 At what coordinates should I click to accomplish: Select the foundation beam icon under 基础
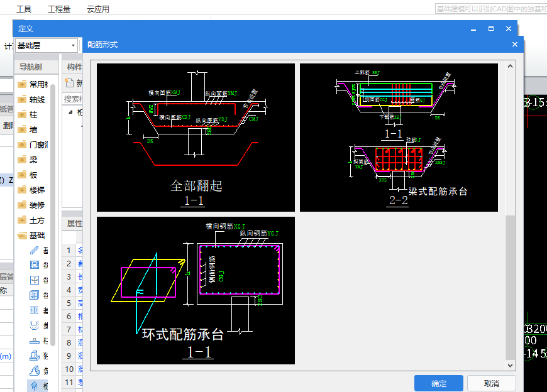click(x=34, y=250)
